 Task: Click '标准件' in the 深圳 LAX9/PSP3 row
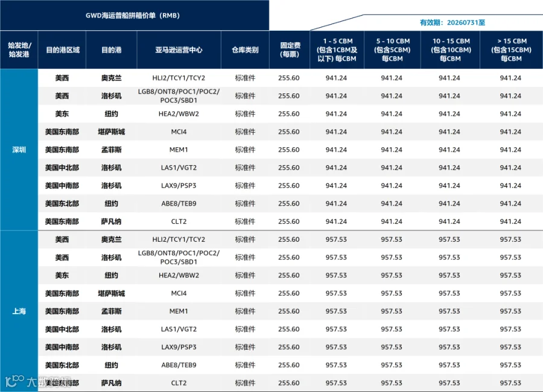[245, 186]
